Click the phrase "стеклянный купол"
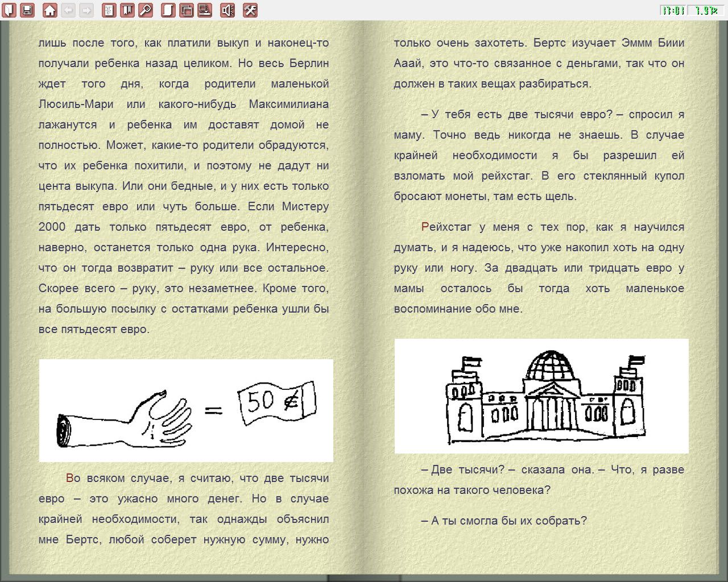The image size is (728, 582). 634,176
